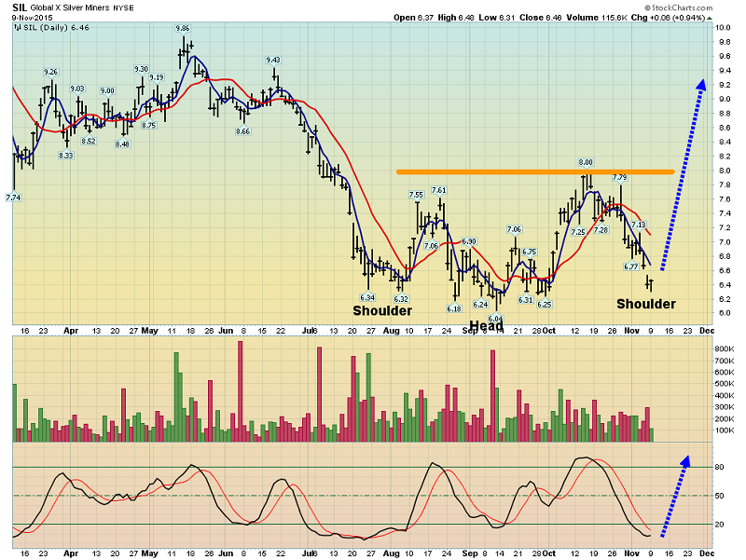Click the 8.75 price label
The height and width of the screenshot is (560, 746).
pyautogui.click(x=149, y=126)
